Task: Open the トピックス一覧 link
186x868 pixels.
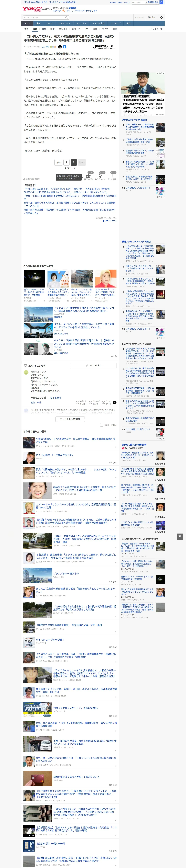Action: pyautogui.click(x=155, y=29)
